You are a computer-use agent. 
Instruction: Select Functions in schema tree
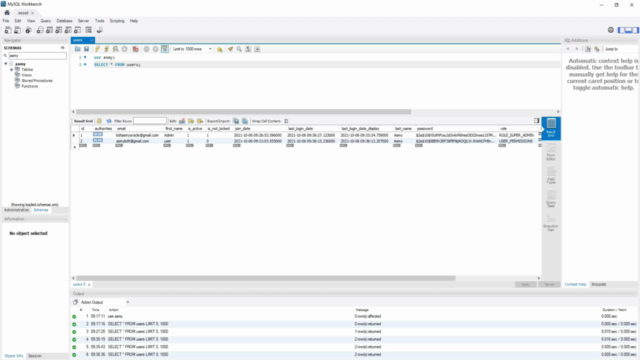click(x=29, y=87)
